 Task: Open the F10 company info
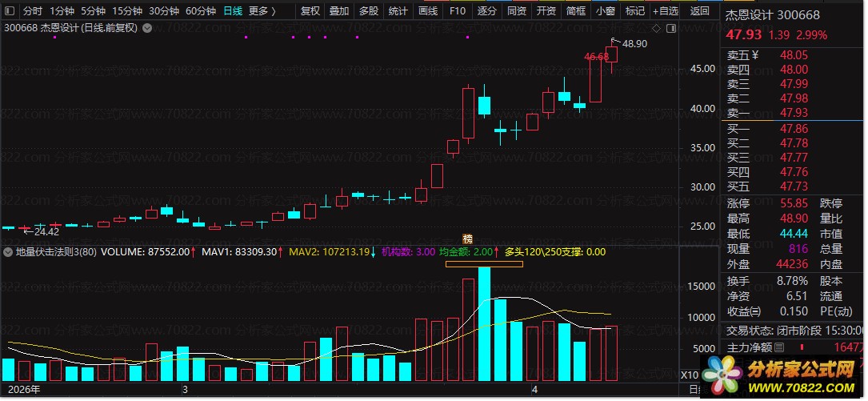coord(458,10)
